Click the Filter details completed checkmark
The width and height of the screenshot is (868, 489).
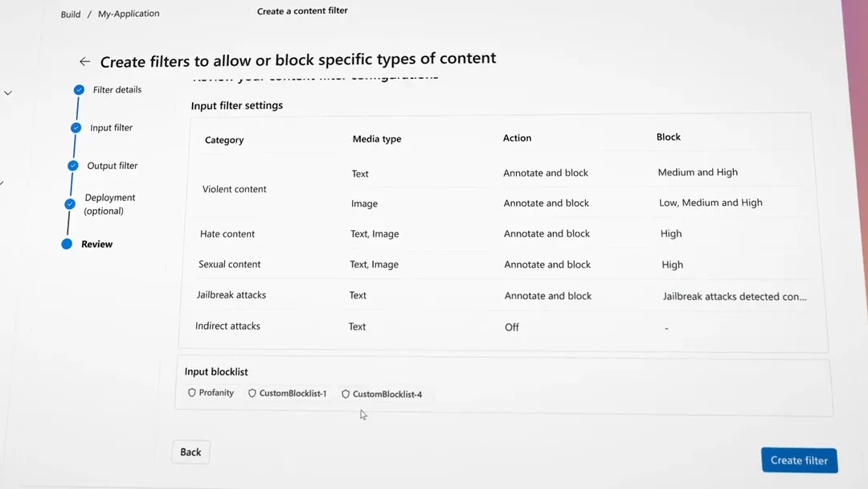(x=78, y=90)
